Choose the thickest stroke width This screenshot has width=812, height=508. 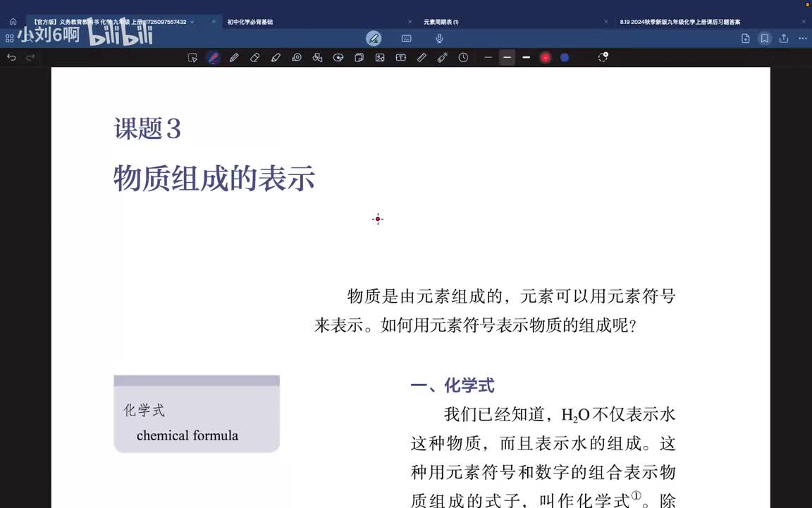coord(526,58)
